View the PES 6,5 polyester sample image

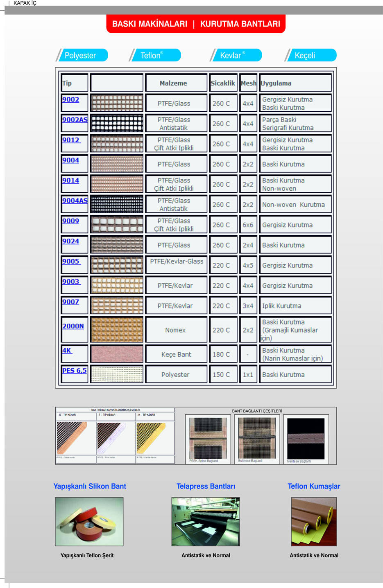click(x=117, y=374)
